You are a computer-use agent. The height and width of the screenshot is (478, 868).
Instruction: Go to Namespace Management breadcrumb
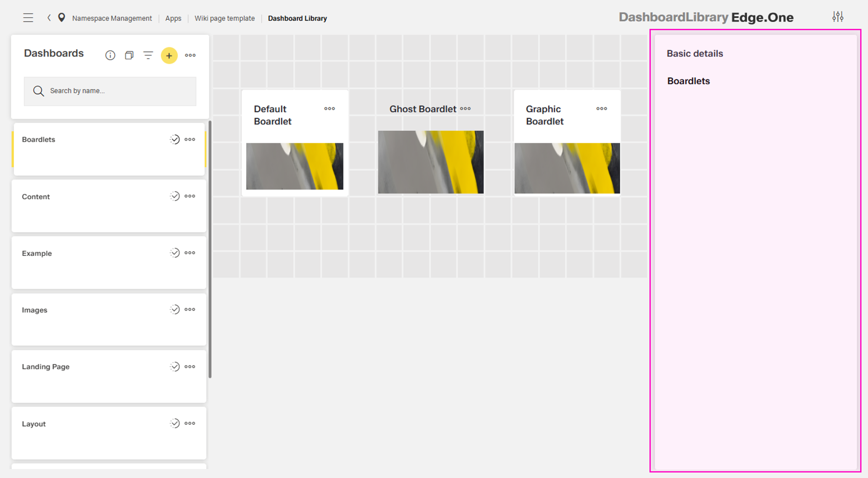112,18
